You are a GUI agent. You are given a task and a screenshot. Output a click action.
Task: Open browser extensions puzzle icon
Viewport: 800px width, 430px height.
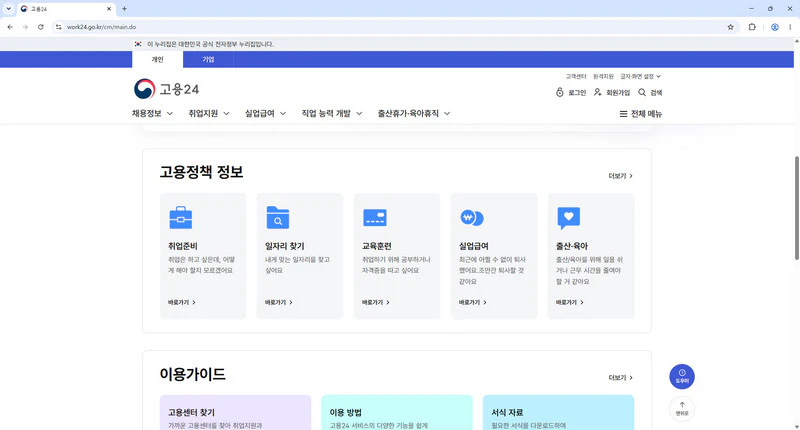(x=752, y=27)
